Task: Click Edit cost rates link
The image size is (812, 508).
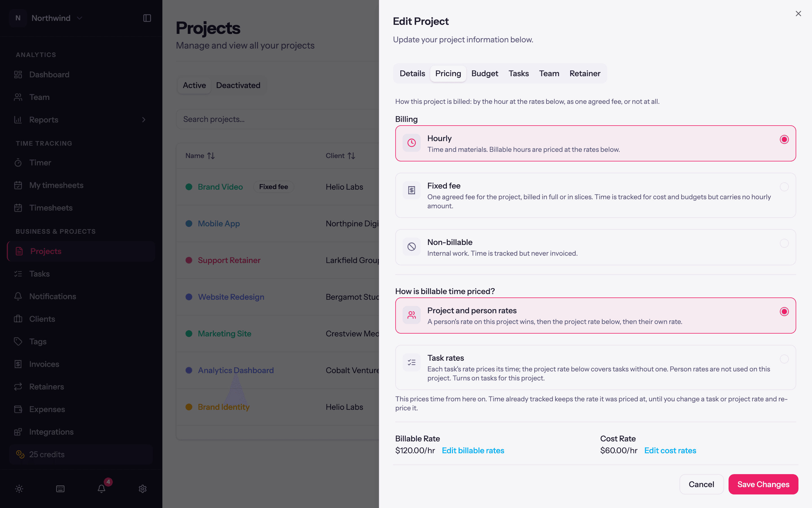Action: click(x=670, y=450)
